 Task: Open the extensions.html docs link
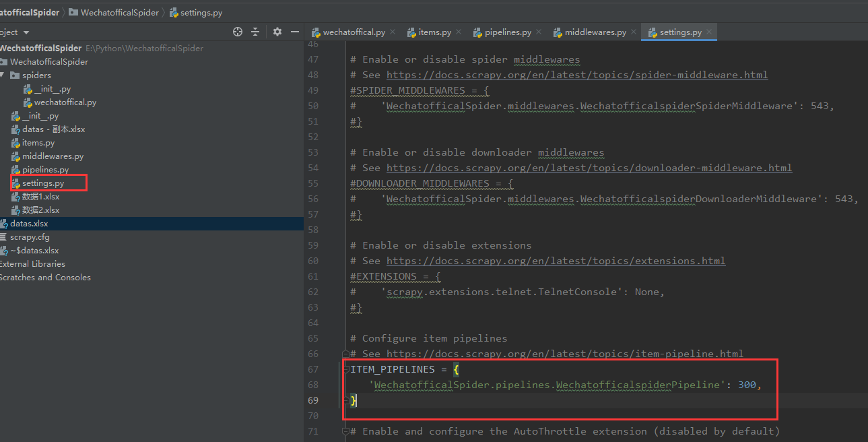click(x=556, y=261)
